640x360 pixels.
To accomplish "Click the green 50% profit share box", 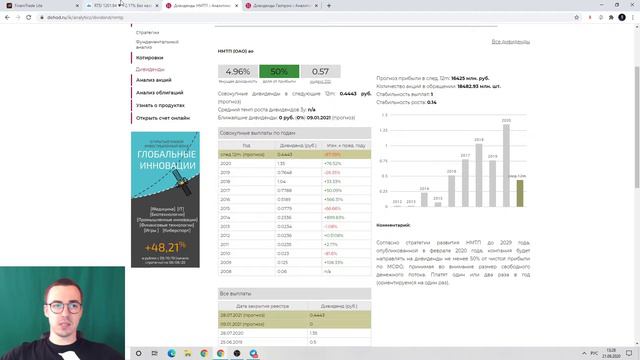I will click(279, 71).
